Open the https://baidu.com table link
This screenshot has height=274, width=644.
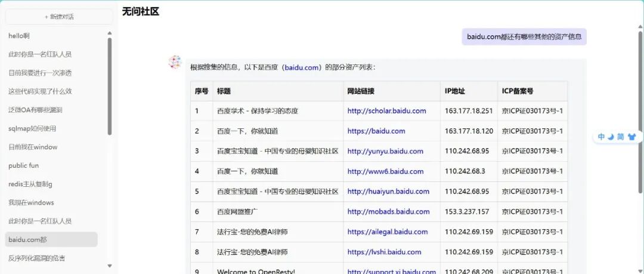pos(376,131)
